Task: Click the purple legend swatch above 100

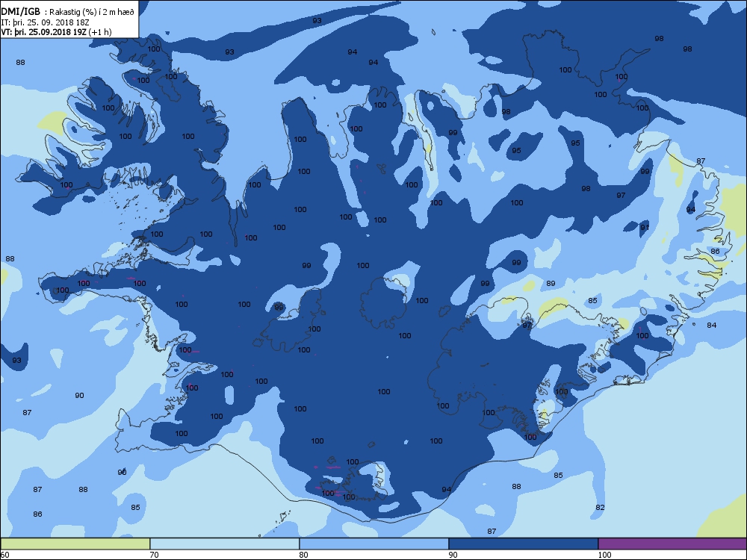Action: [672, 544]
